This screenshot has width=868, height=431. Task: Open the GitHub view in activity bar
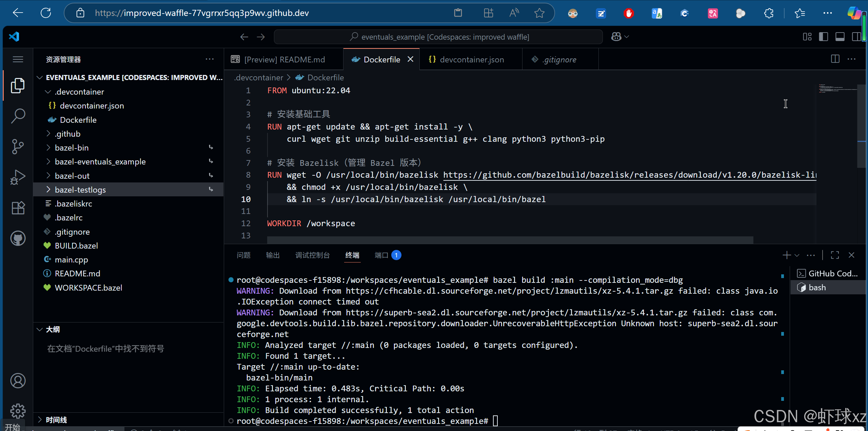coord(18,238)
